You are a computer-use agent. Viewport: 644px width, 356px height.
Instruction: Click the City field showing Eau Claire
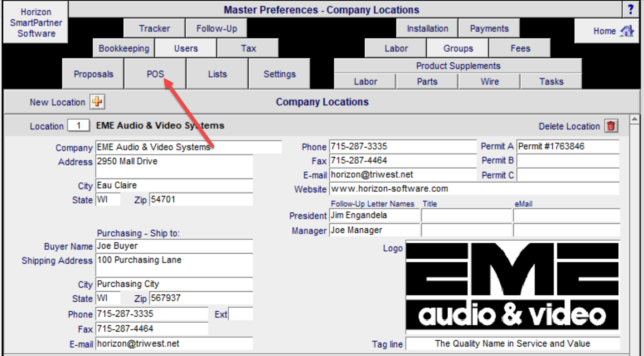click(x=174, y=185)
